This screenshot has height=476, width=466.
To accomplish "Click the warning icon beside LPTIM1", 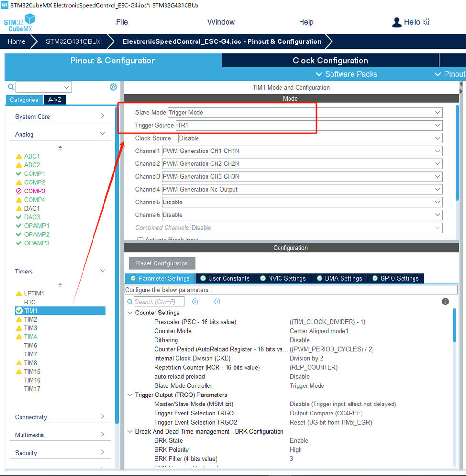I will coord(19,293).
